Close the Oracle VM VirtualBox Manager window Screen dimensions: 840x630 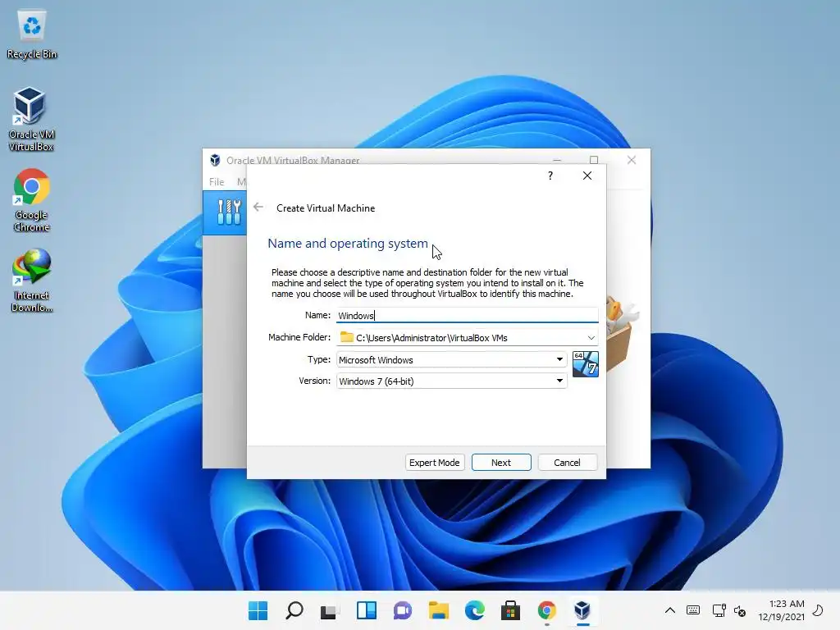[632, 160]
